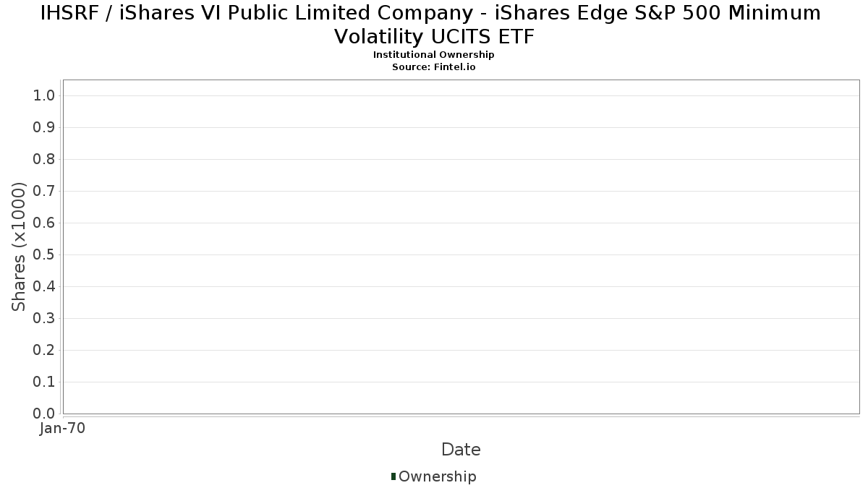Select the 0.5 y-axis tick label
The width and height of the screenshot is (868, 488).
(x=45, y=255)
